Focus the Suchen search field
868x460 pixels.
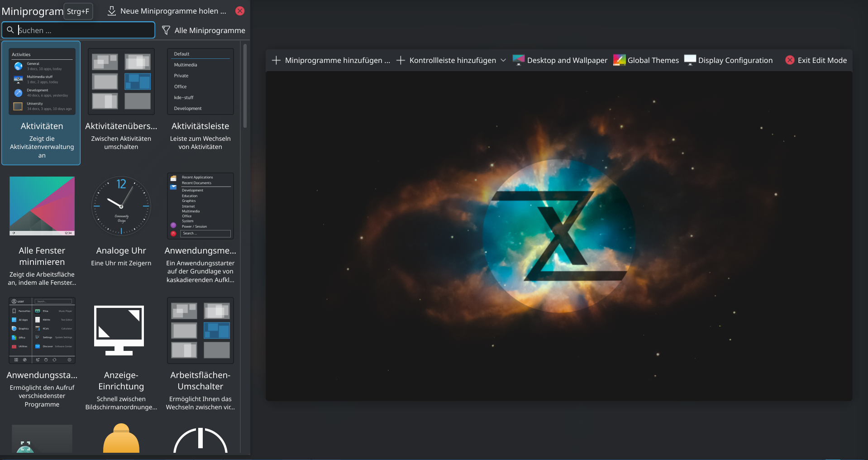coord(78,30)
